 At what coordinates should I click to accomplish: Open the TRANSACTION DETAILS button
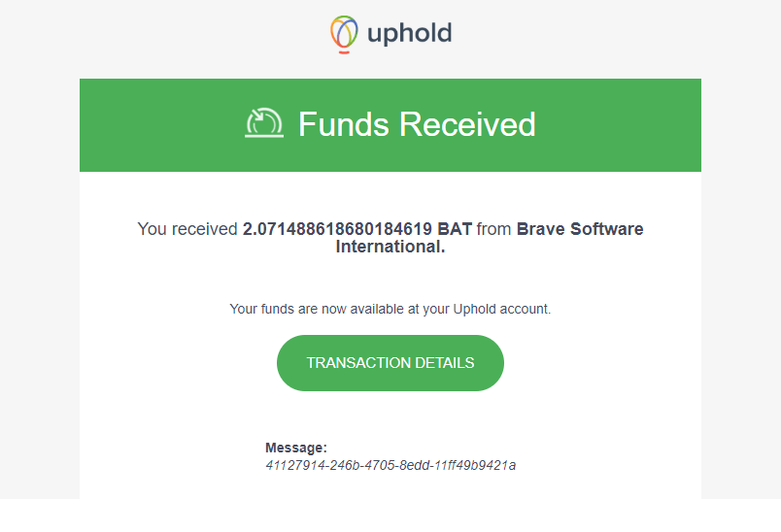(x=390, y=363)
